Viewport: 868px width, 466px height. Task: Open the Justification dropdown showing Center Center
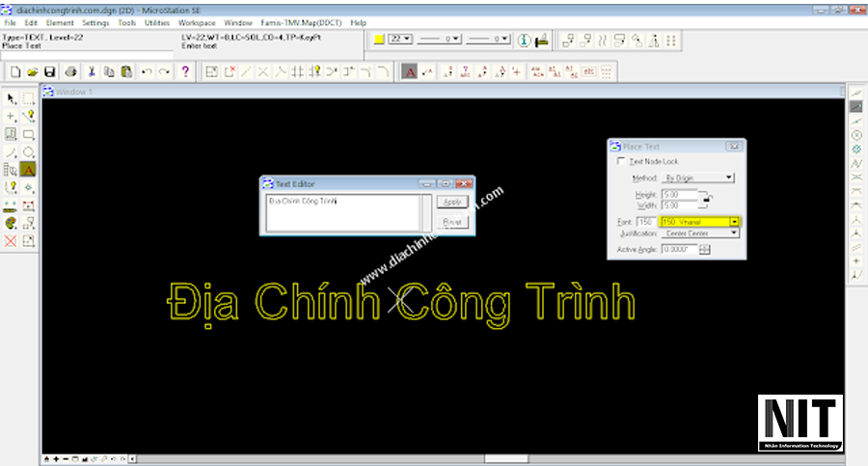coord(700,233)
